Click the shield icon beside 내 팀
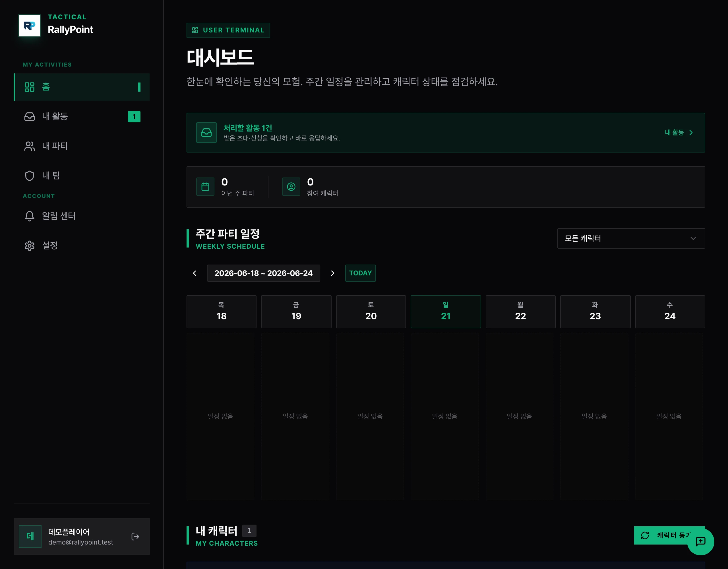This screenshot has width=728, height=569. [x=30, y=176]
